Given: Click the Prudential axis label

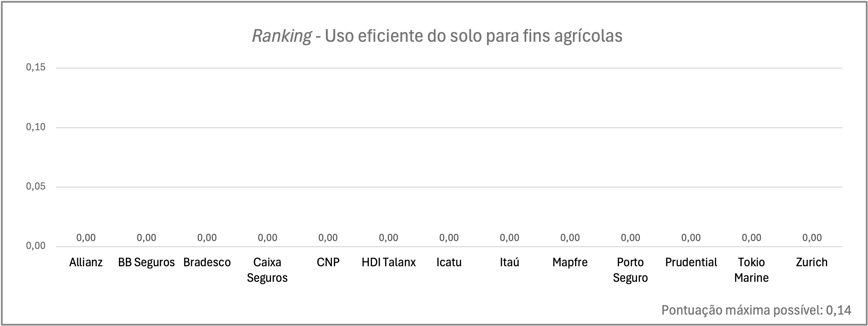Looking at the screenshot, I should click(x=691, y=262).
